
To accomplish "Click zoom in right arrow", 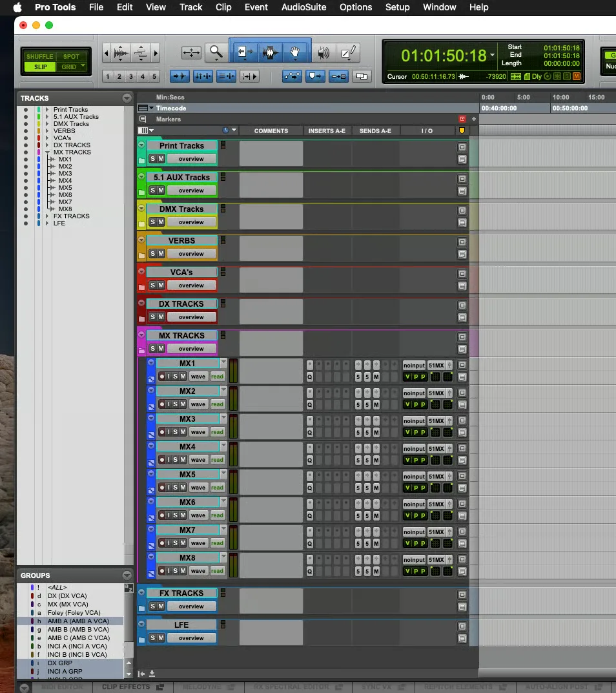I will [x=156, y=53].
